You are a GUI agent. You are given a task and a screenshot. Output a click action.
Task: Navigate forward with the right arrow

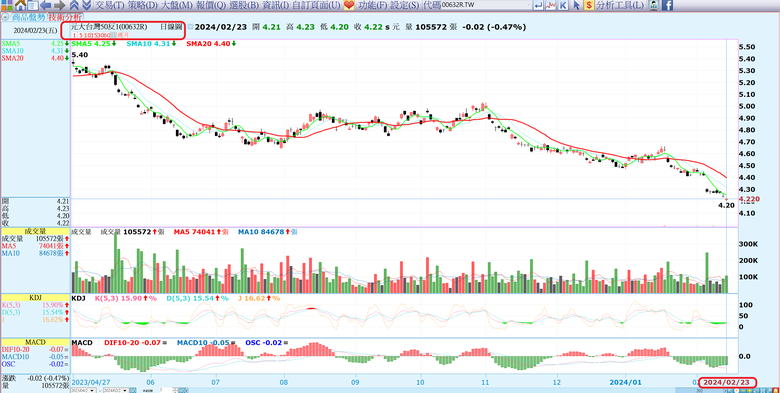pyautogui.click(x=59, y=5)
